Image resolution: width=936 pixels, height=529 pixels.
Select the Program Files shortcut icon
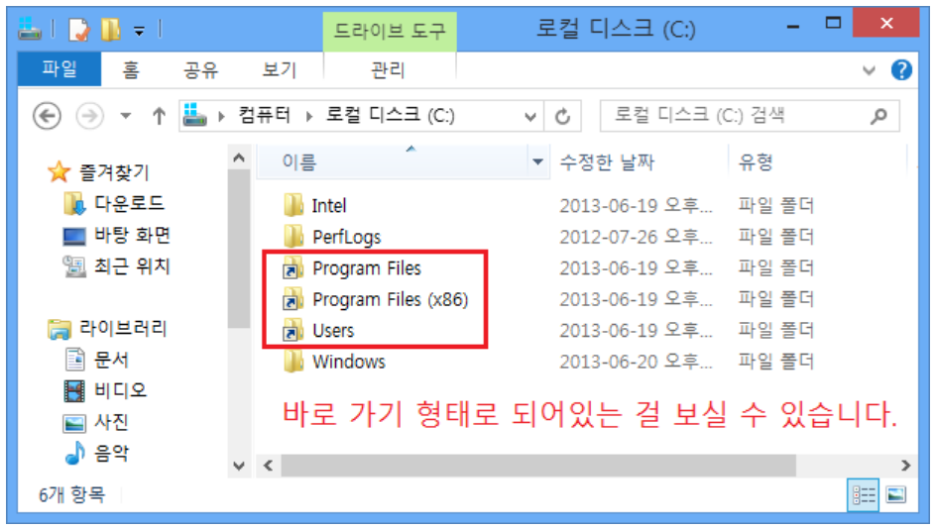pyautogui.click(x=292, y=268)
